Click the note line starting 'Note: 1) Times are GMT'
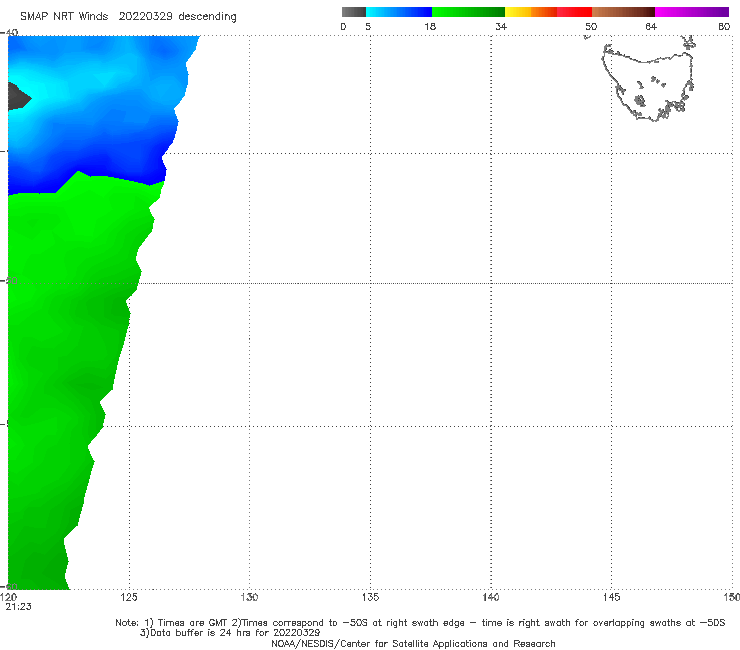 (x=420, y=623)
